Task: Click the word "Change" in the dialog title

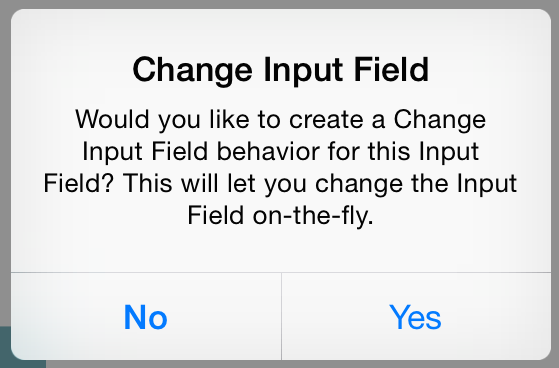Action: [x=193, y=71]
